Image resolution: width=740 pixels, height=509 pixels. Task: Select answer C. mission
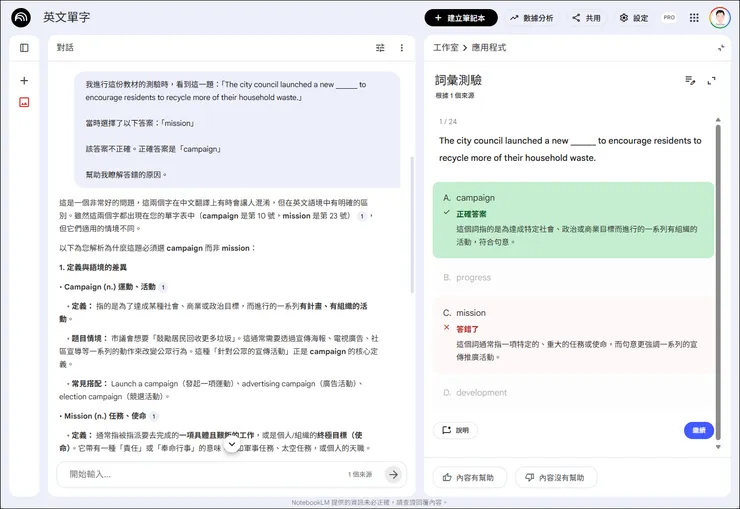pyautogui.click(x=573, y=335)
